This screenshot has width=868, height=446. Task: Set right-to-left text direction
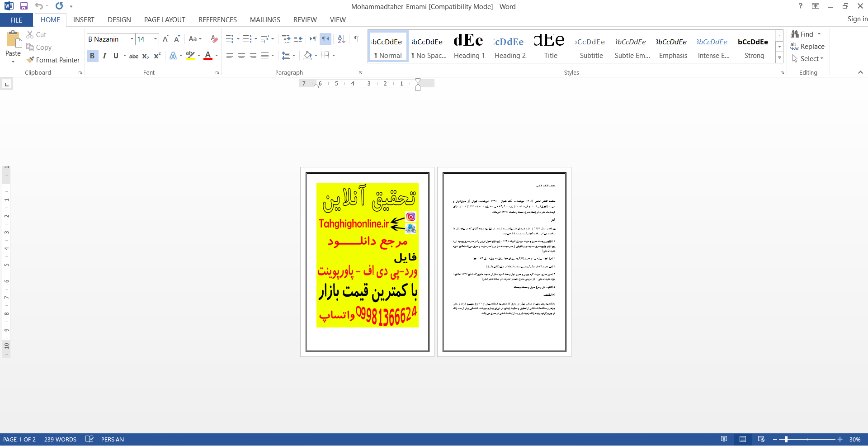(x=325, y=39)
